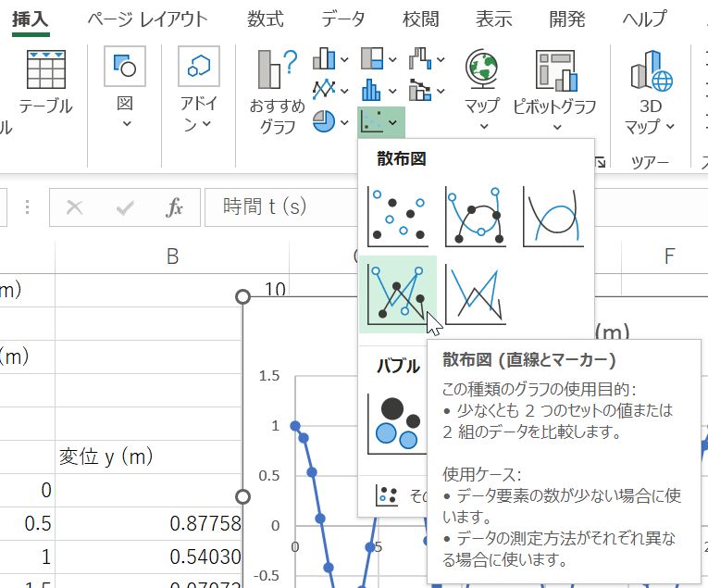Open the 3D マップ menu
Image resolution: width=708 pixels, height=588 pixels.
651,93
